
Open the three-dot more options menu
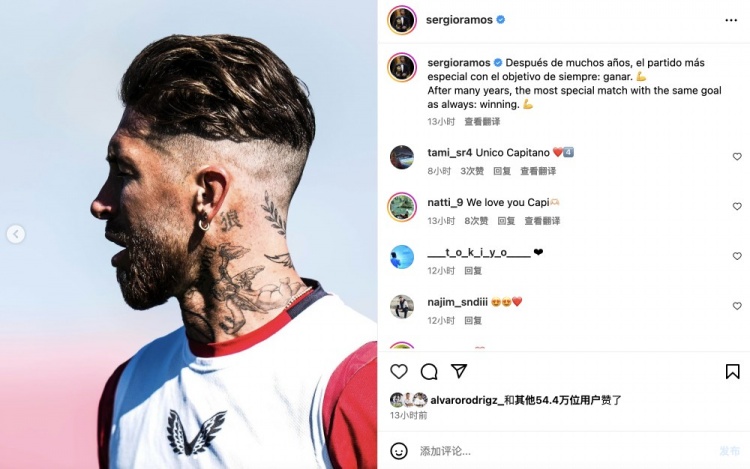731,20
